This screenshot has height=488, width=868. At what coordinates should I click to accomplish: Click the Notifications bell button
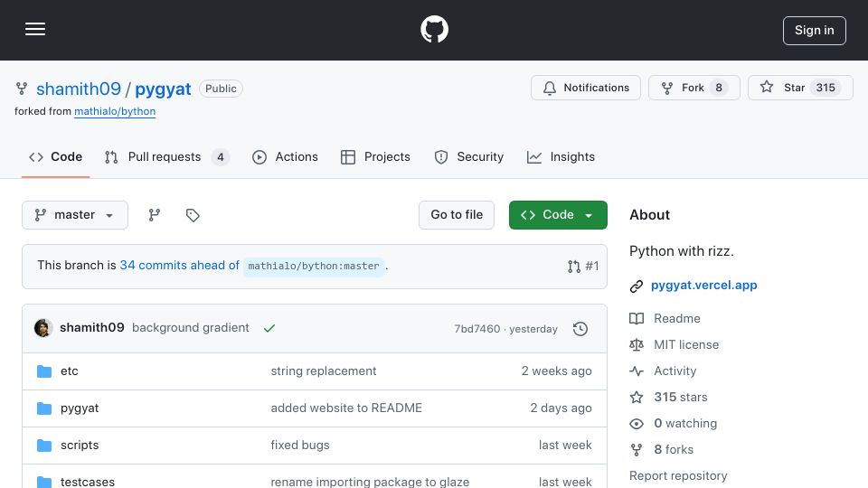tap(586, 88)
